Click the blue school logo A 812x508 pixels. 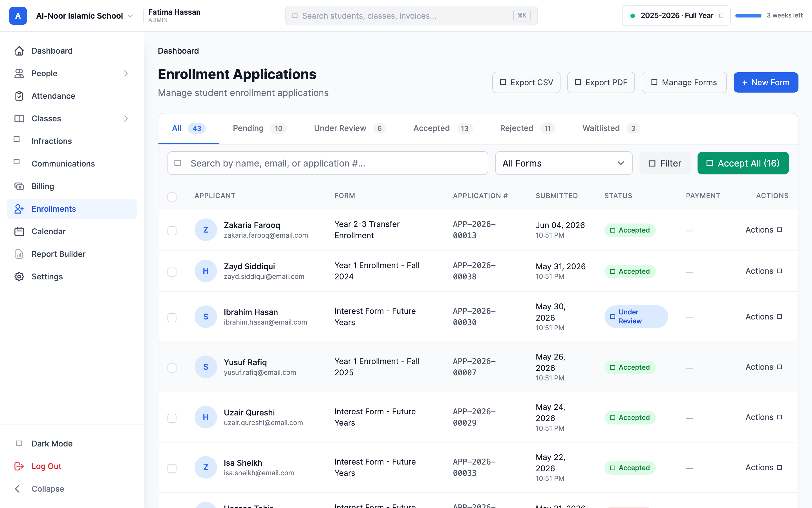pyautogui.click(x=18, y=16)
